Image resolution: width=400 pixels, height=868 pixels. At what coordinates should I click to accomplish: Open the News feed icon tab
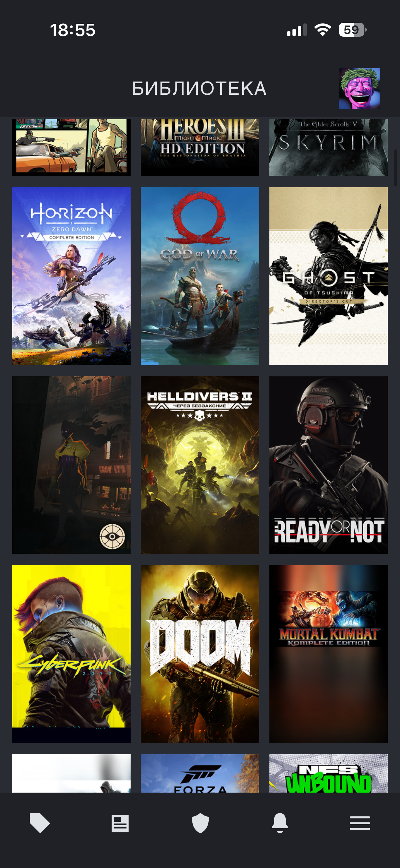120,823
